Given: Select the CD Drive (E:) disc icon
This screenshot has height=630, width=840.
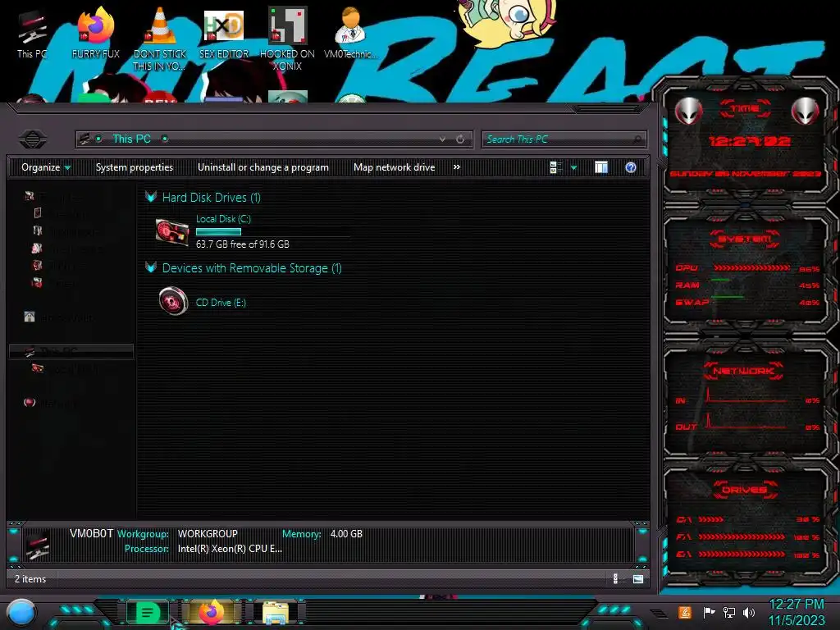Looking at the screenshot, I should pos(173,302).
